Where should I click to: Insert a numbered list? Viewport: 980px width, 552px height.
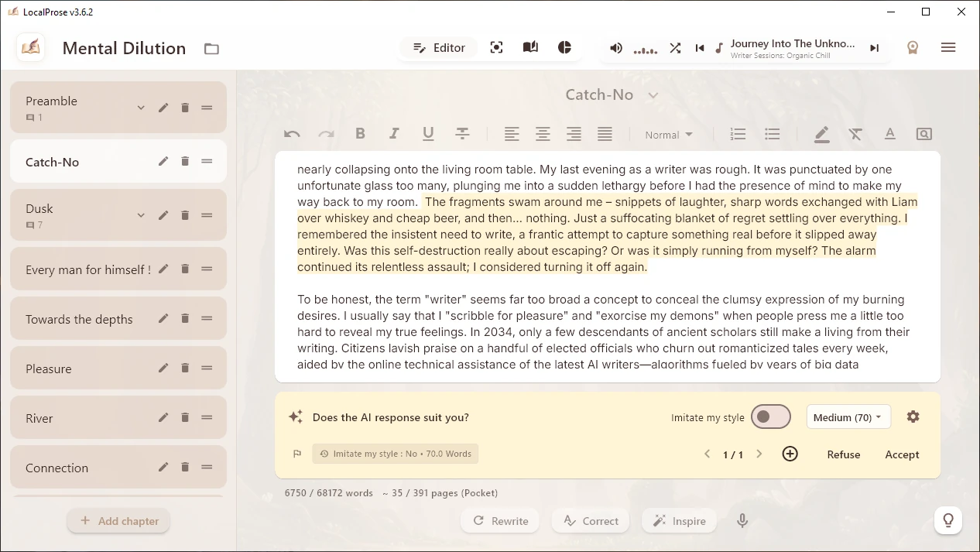[x=738, y=134]
